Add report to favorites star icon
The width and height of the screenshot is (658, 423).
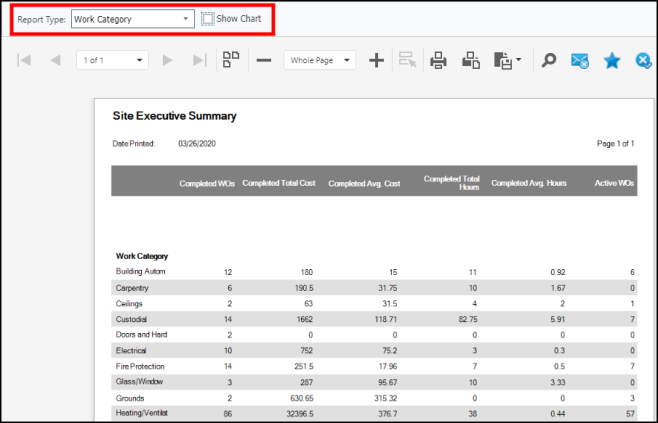(x=612, y=60)
